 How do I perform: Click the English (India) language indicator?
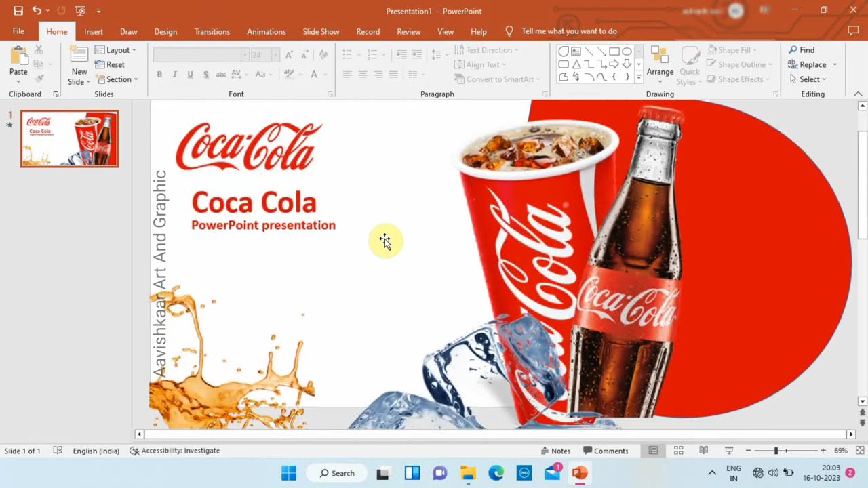tap(96, 451)
